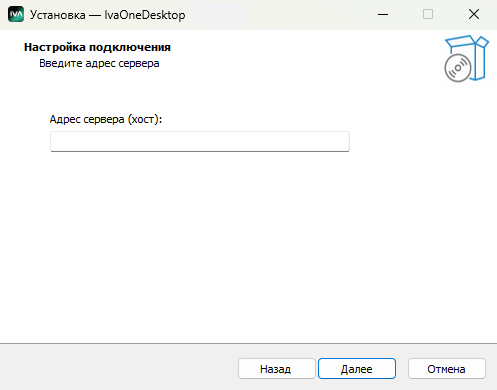Cancel installation with the Отмена button

[447, 369]
